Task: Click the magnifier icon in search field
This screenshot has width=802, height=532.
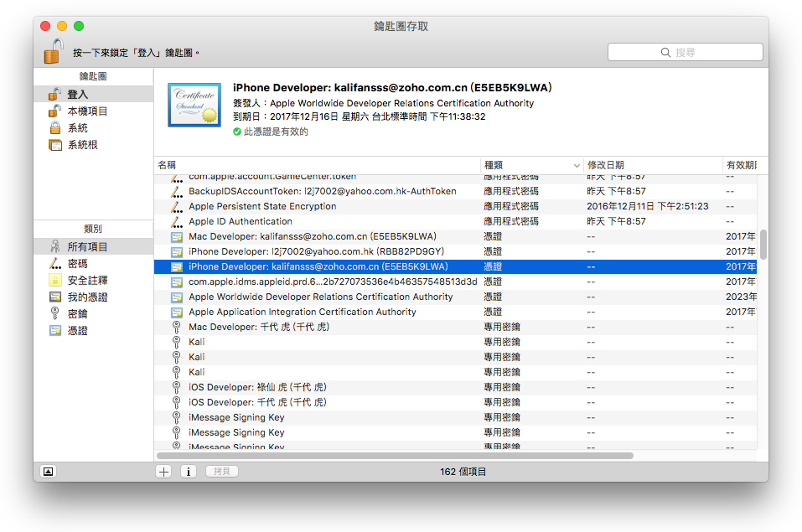Action: (x=665, y=52)
